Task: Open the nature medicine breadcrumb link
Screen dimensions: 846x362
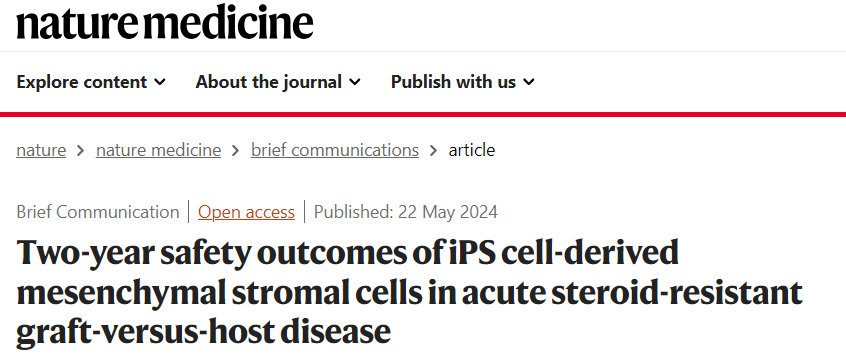Action: [159, 150]
